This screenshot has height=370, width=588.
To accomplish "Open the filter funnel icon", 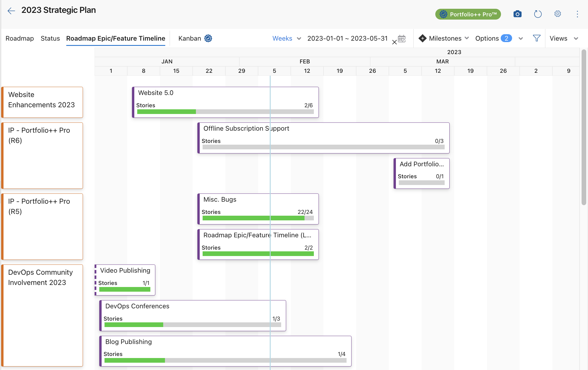I will click(537, 38).
